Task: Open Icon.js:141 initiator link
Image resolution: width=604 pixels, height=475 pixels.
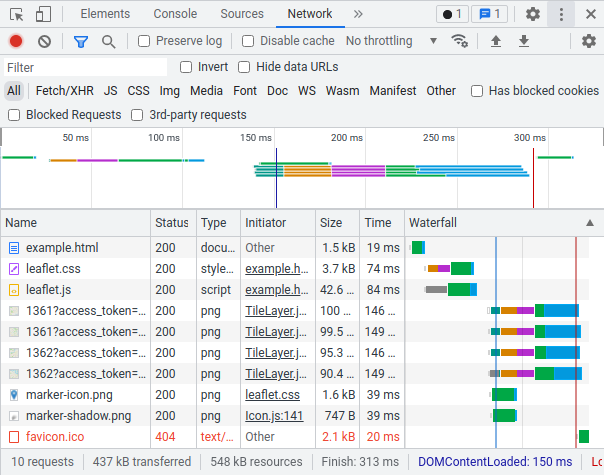Action: 274,416
